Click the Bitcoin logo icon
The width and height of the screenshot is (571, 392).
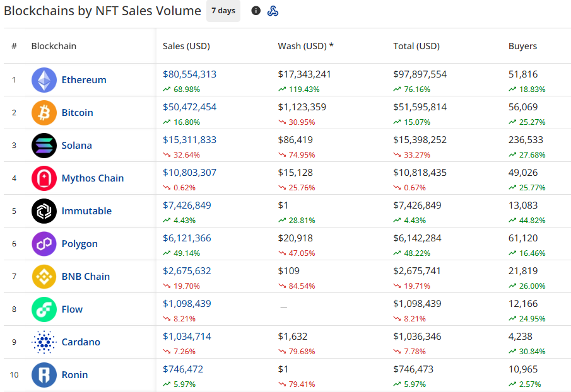[x=44, y=113]
